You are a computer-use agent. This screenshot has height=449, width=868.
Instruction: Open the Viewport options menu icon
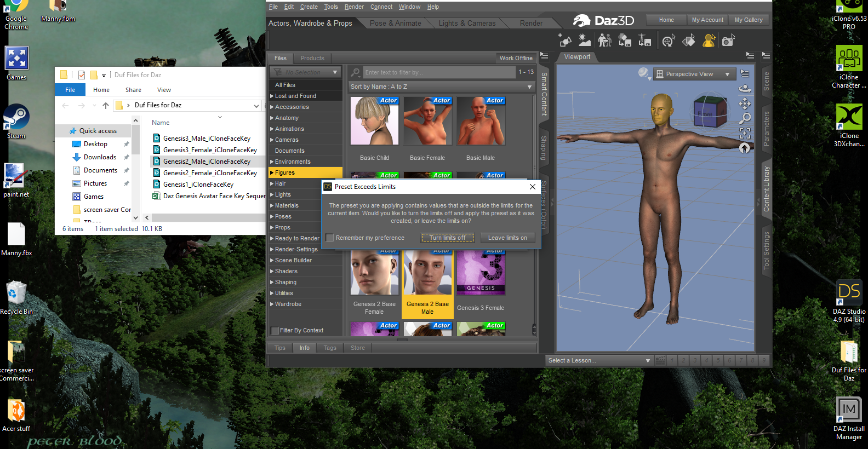[x=745, y=73]
